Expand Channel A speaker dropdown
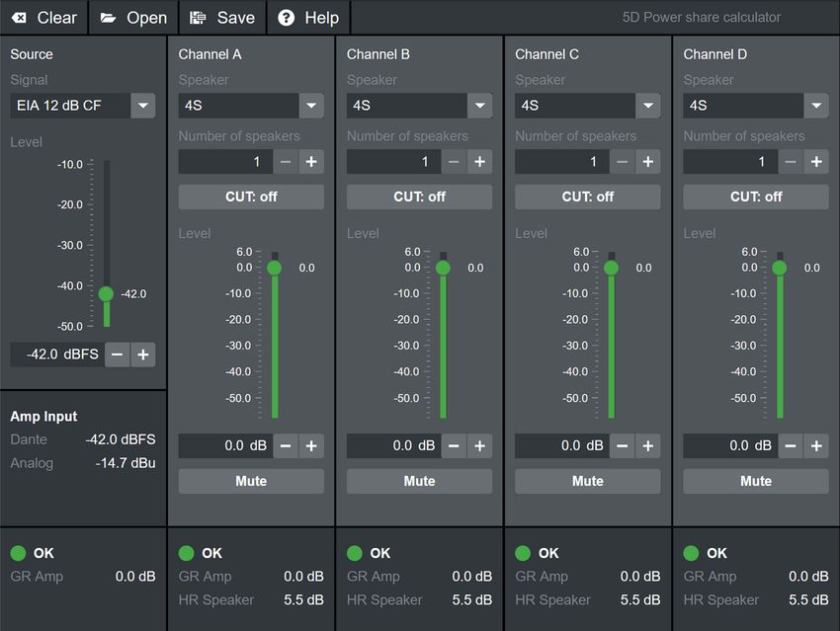This screenshot has width=840, height=631. pyautogui.click(x=311, y=106)
